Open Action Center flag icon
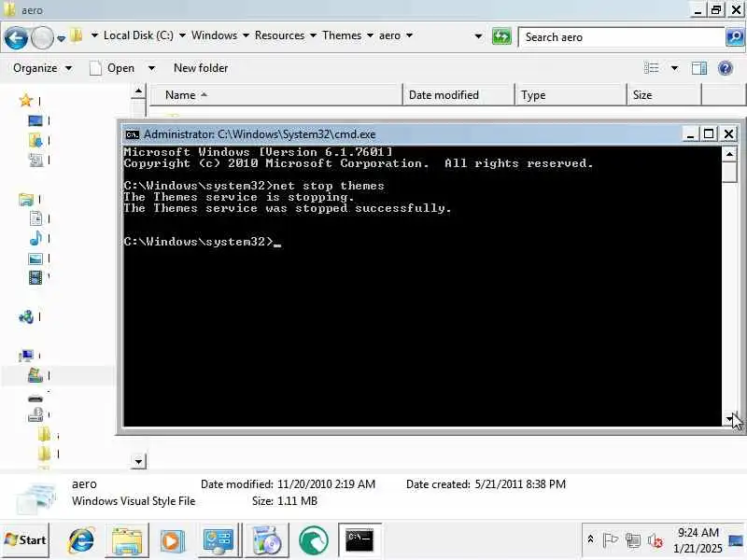Screen dimensions: 747x560 click(611, 539)
